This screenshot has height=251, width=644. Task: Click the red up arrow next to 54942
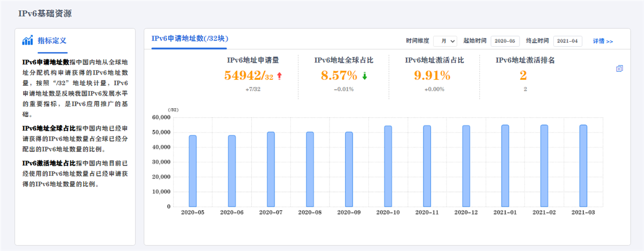point(279,76)
